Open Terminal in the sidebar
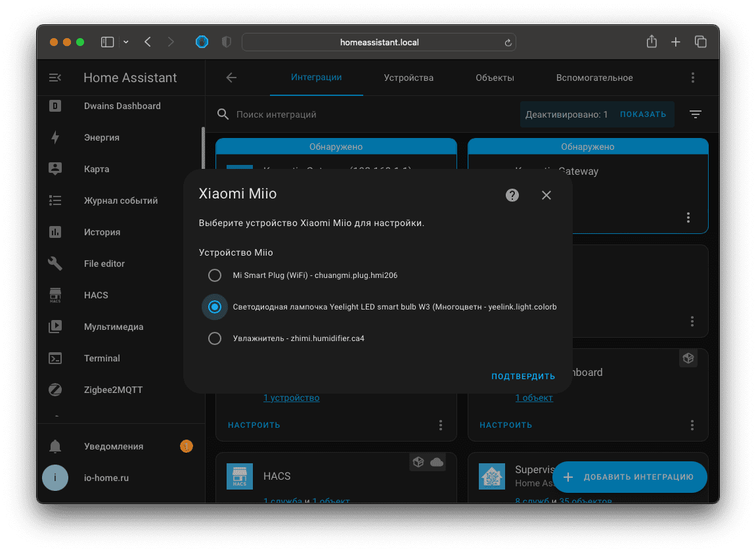 [x=102, y=358]
